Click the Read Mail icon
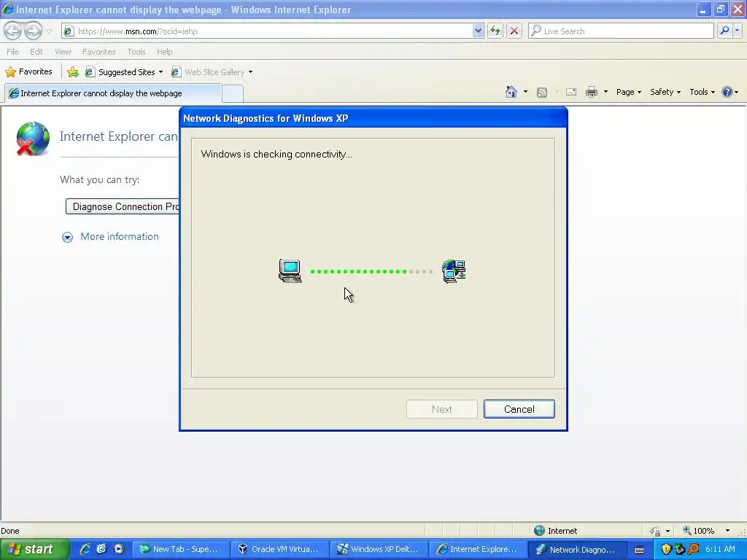The width and height of the screenshot is (747, 560). point(571,93)
